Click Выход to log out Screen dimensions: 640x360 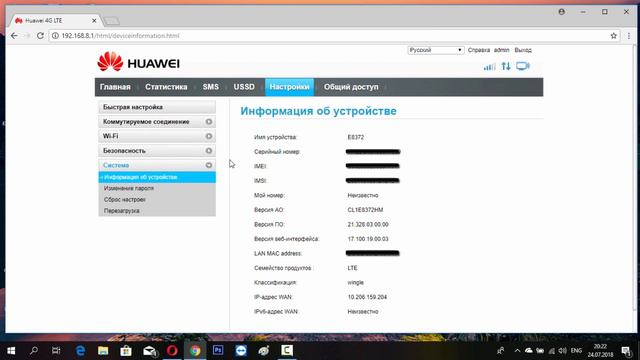523,50
